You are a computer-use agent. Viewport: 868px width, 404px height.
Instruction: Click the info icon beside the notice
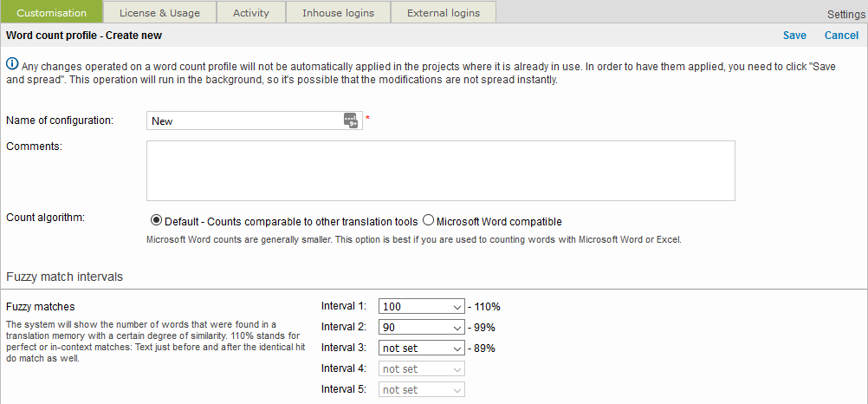12,63
